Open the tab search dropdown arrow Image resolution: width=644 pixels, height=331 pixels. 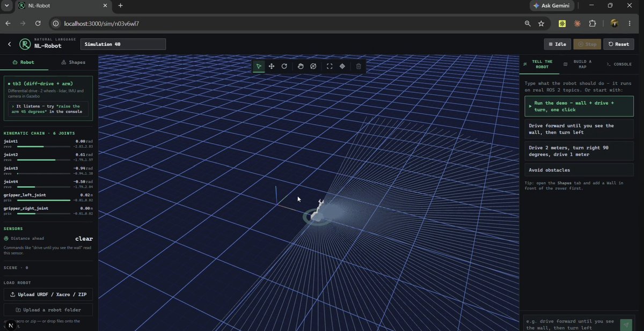(6, 5)
